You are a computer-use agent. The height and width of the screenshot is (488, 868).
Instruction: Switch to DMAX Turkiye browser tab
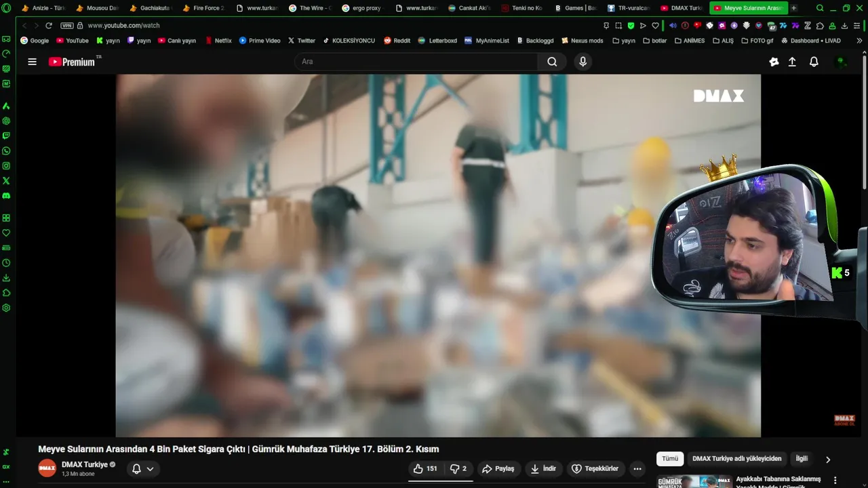(682, 8)
